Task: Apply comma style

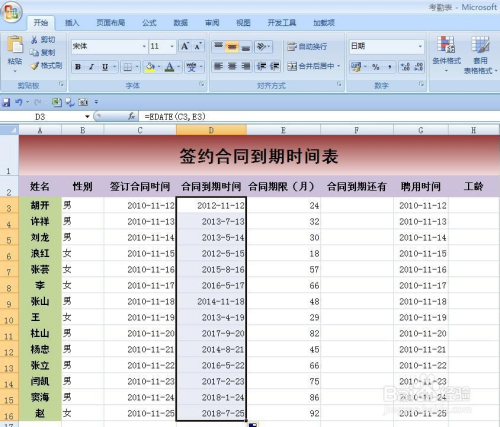Action: (x=389, y=67)
